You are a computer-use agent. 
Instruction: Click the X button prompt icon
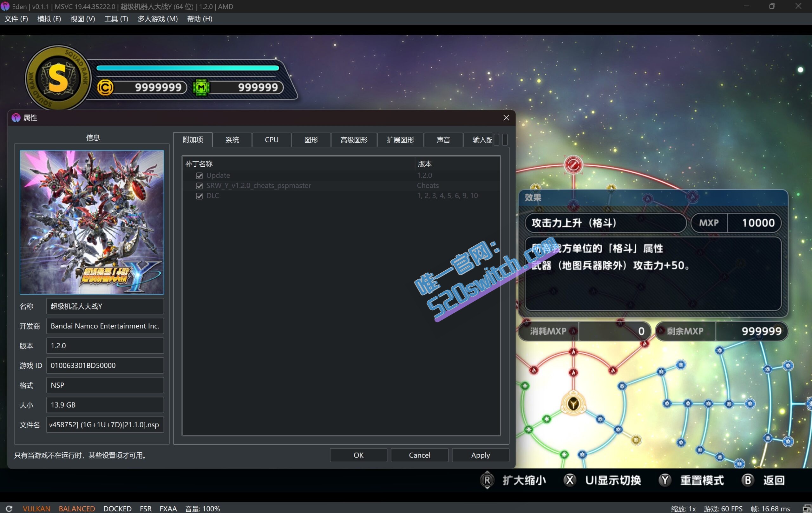[570, 480]
